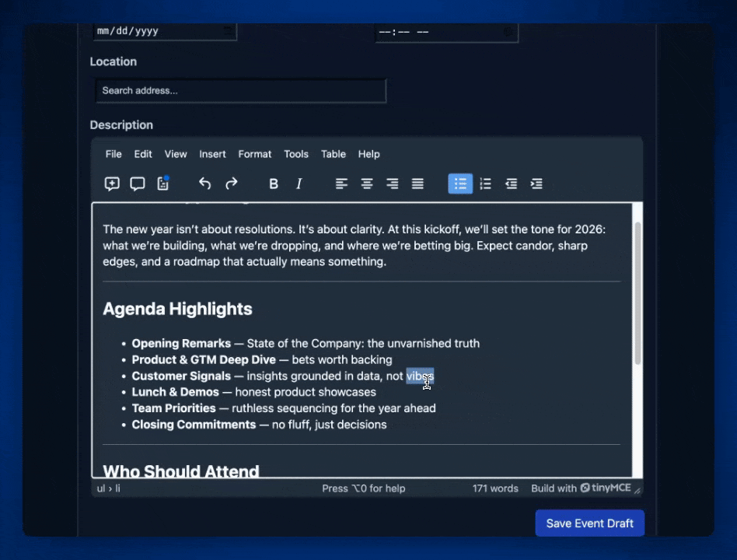The image size is (737, 560).
Task: Click the Product & GTM Deep Dive bullet
Action: (262, 359)
